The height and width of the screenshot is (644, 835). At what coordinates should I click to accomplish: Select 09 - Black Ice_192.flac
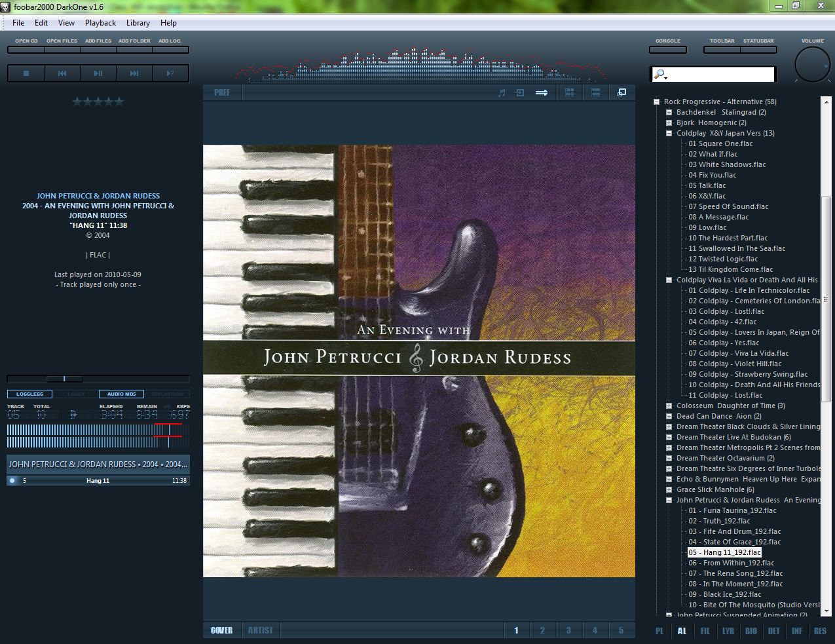click(725, 594)
